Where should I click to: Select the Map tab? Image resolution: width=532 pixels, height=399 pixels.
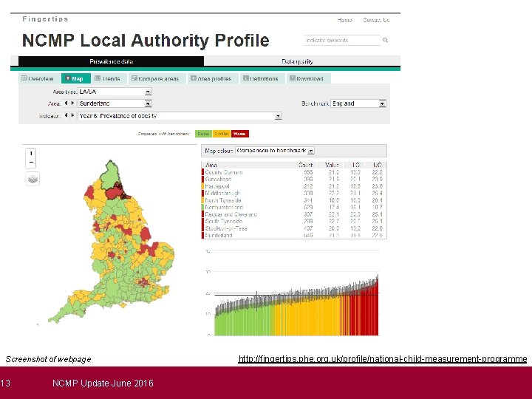click(75, 78)
